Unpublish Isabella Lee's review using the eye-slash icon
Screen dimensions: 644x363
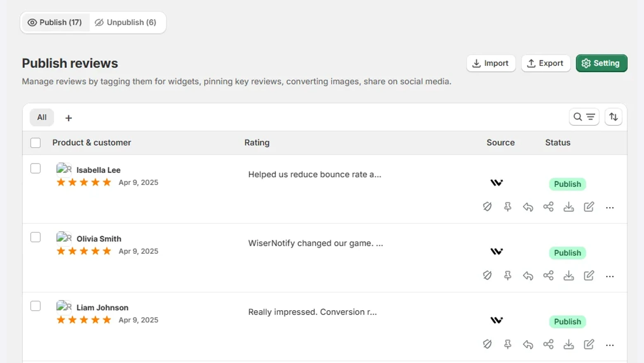[x=487, y=207]
